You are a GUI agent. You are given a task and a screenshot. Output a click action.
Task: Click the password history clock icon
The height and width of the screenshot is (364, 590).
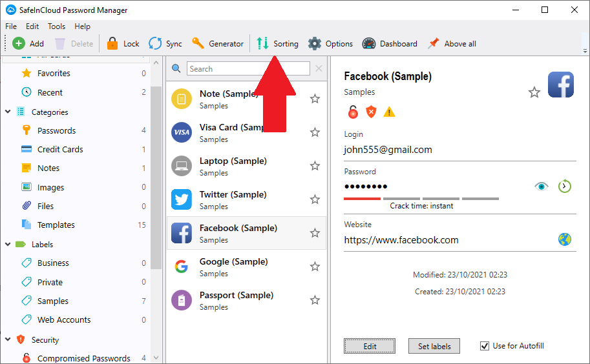564,187
